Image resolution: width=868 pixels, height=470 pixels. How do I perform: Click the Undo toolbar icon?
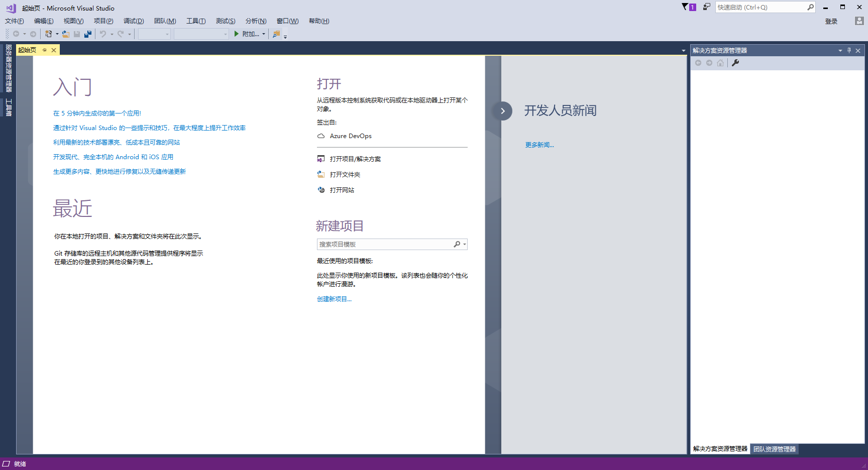[x=103, y=34]
